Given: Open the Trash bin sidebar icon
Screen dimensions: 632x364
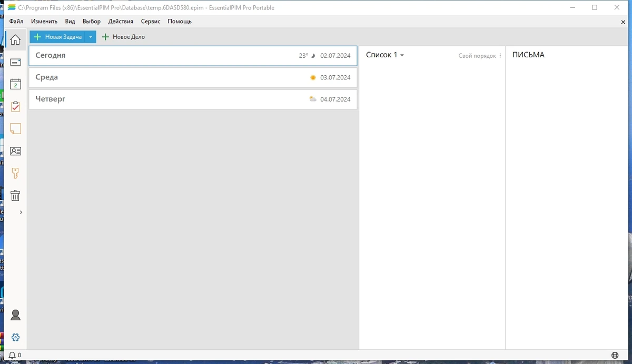Looking at the screenshot, I should (15, 196).
